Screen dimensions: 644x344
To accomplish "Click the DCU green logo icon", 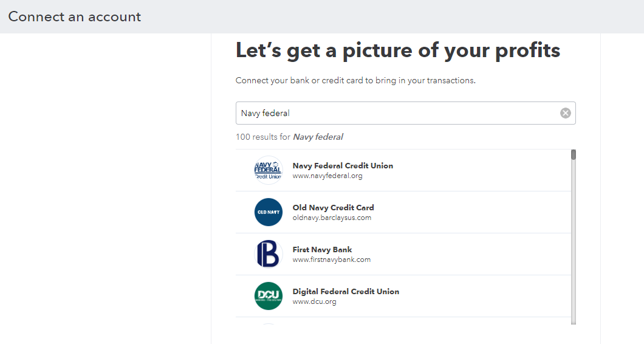I will coord(268,296).
